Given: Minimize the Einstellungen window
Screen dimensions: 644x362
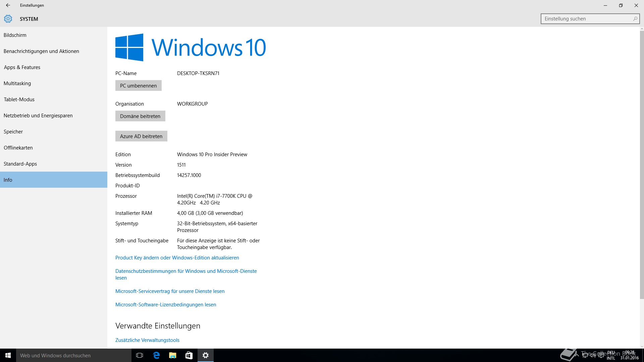Looking at the screenshot, I should [605, 5].
